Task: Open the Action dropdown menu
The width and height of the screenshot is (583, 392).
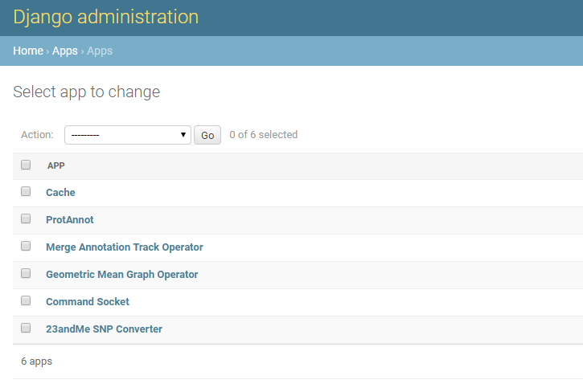Action: click(x=126, y=135)
